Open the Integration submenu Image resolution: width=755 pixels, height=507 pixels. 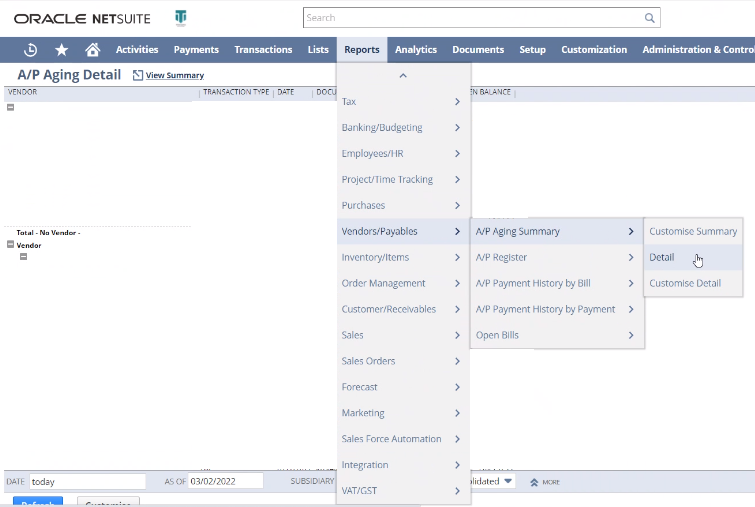pos(403,466)
